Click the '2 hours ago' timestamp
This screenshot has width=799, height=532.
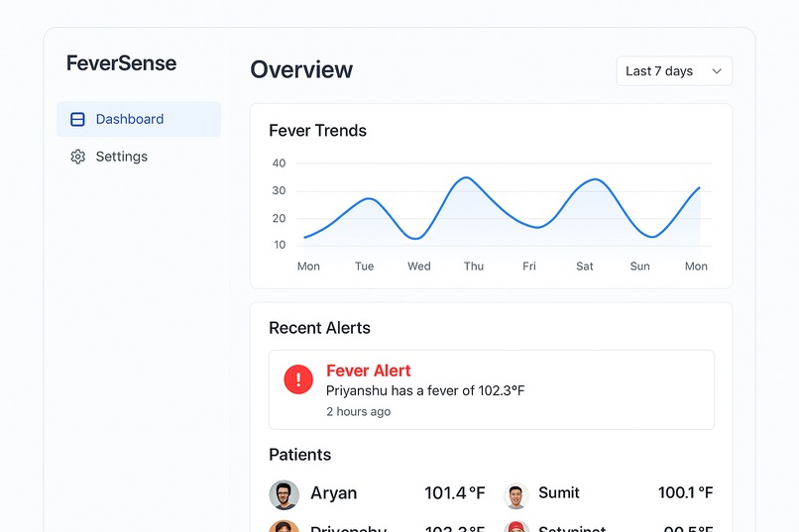pos(358,411)
